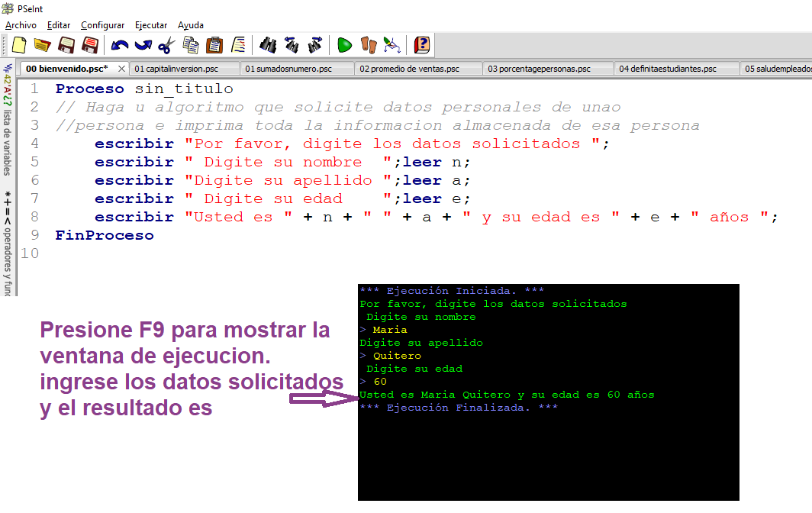Grab the toolbar drag handle
The width and height of the screenshot is (812, 513).
pos(4,45)
